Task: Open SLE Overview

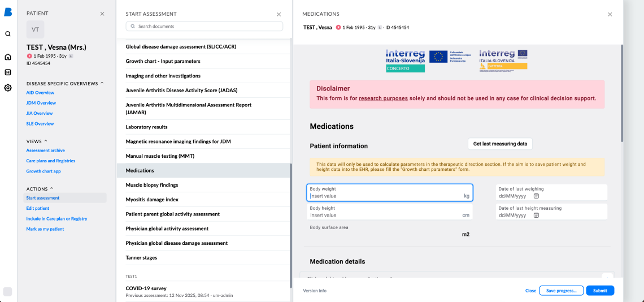Action: pyautogui.click(x=40, y=123)
